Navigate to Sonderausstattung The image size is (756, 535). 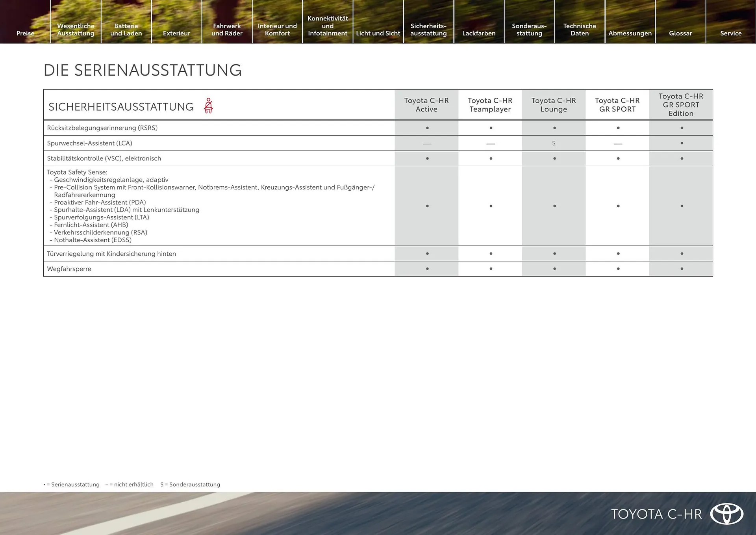point(529,30)
